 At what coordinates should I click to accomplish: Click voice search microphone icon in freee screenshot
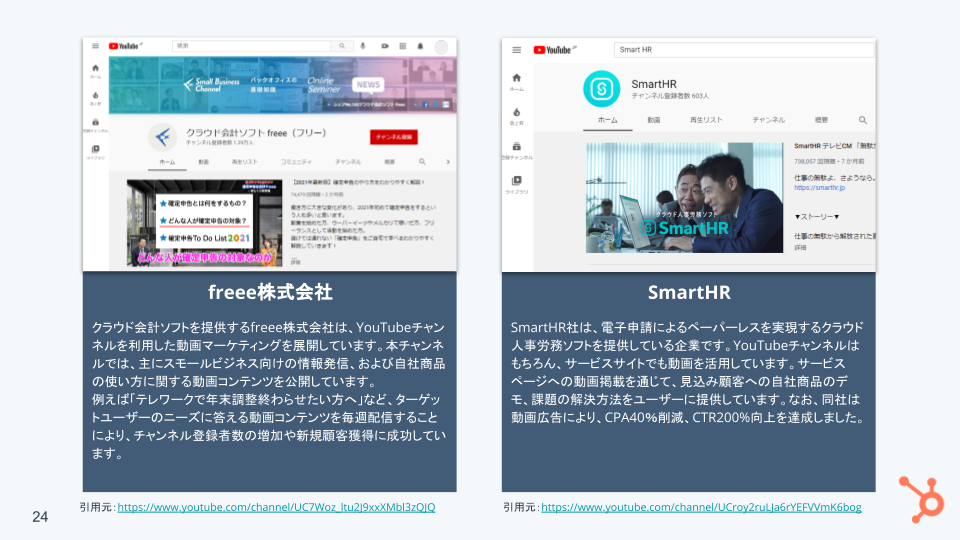363,46
